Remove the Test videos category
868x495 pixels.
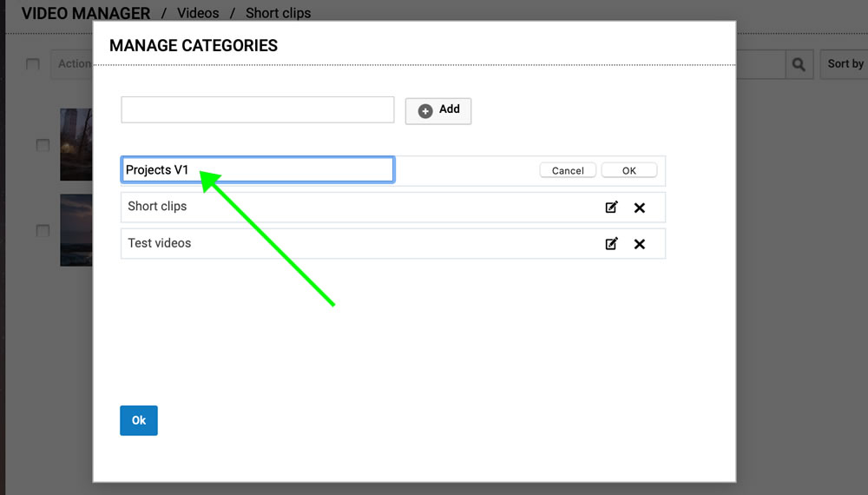[640, 244]
